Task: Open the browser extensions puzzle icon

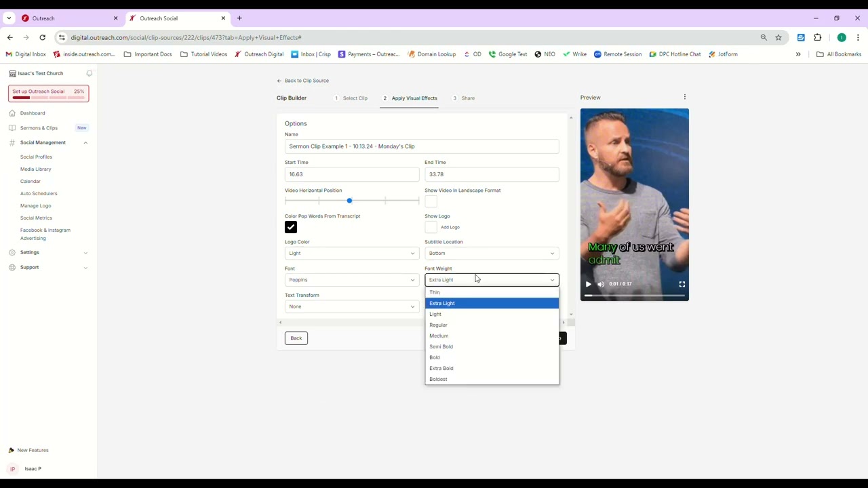Action: 817,37
